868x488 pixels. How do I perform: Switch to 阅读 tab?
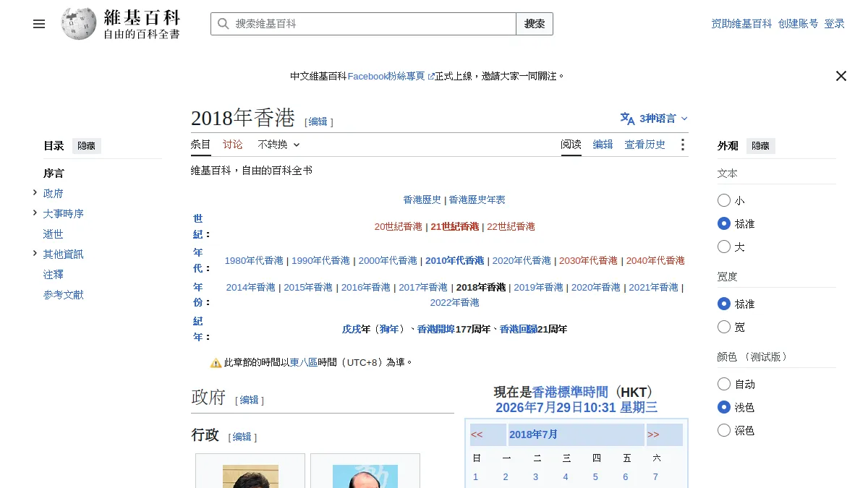click(571, 145)
